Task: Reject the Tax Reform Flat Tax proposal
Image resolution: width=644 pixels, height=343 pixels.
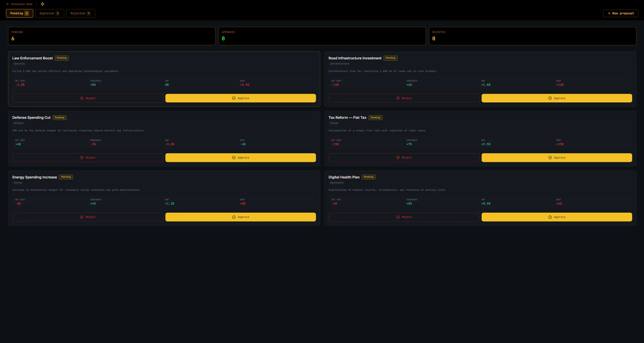Action: tap(404, 157)
